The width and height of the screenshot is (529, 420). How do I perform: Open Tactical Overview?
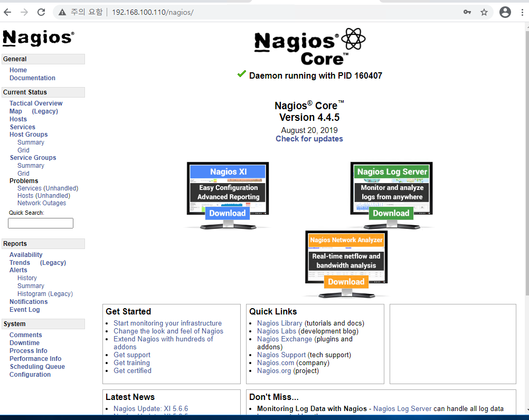pos(36,103)
